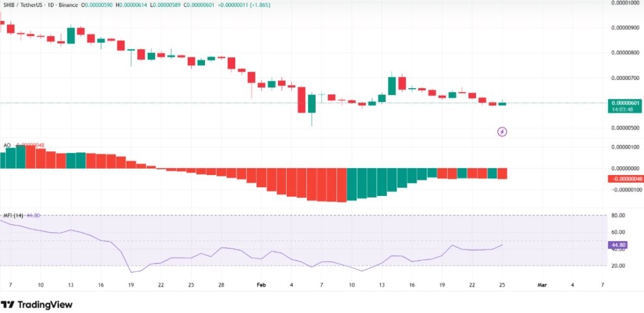
Task: Click the end of the MFI line
Action: coord(502,245)
